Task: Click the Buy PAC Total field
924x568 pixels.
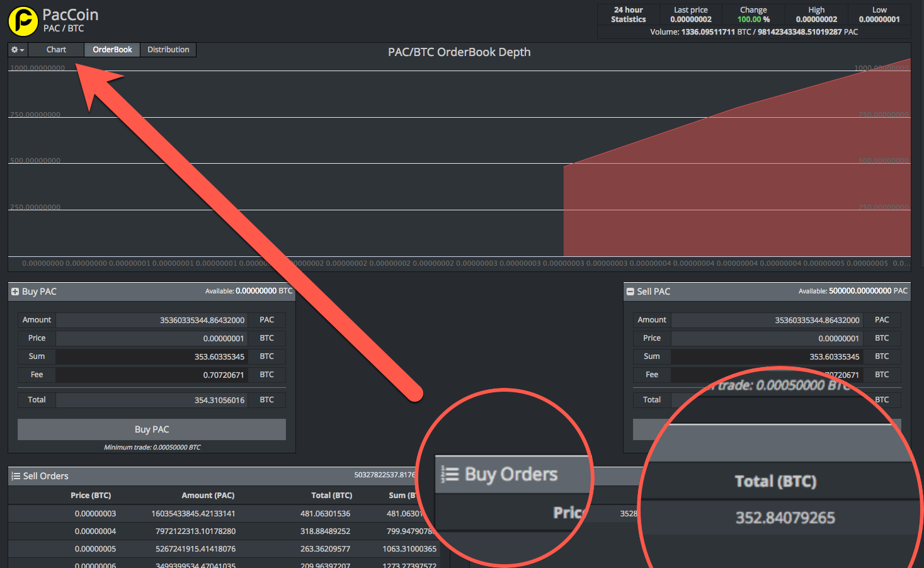Action: pos(152,400)
